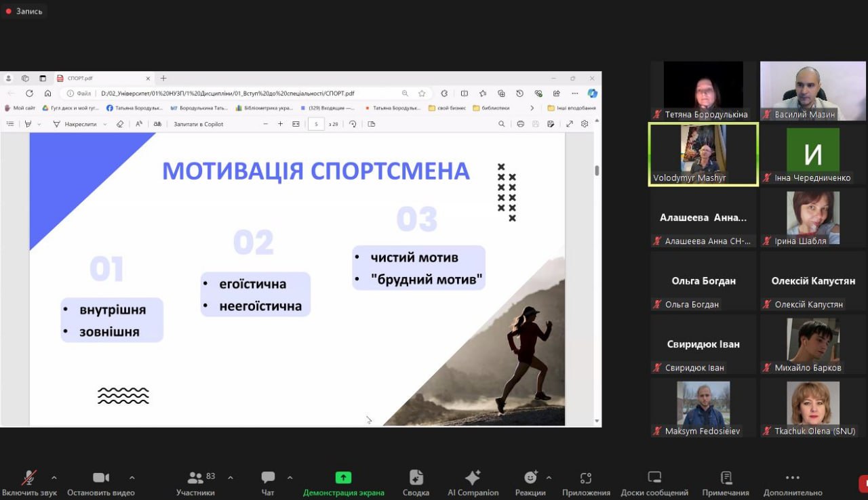868x500 pixels.
Task: Expand the Накреслити draw tool dropdown
Action: [x=105, y=124]
